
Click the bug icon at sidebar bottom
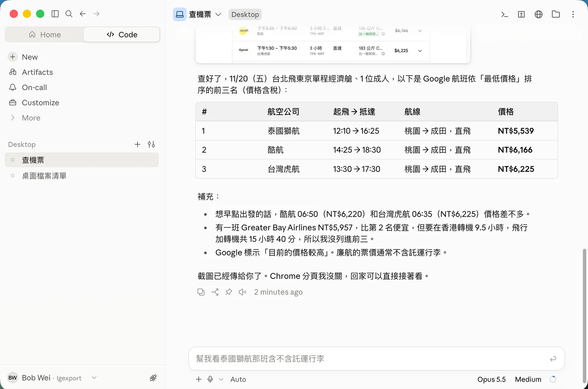click(x=153, y=378)
